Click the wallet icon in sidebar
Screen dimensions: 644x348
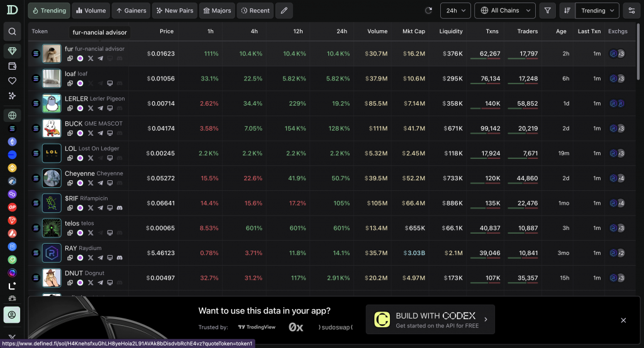[x=12, y=66]
